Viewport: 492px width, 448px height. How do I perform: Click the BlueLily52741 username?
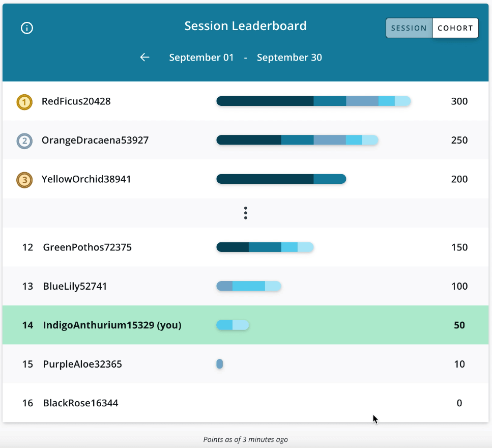(x=75, y=286)
